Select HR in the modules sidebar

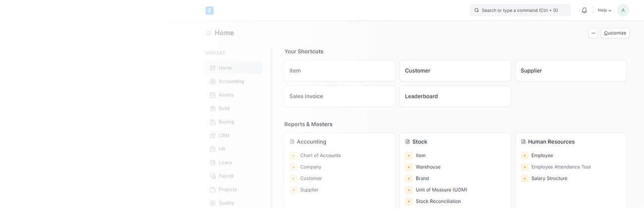click(234, 149)
